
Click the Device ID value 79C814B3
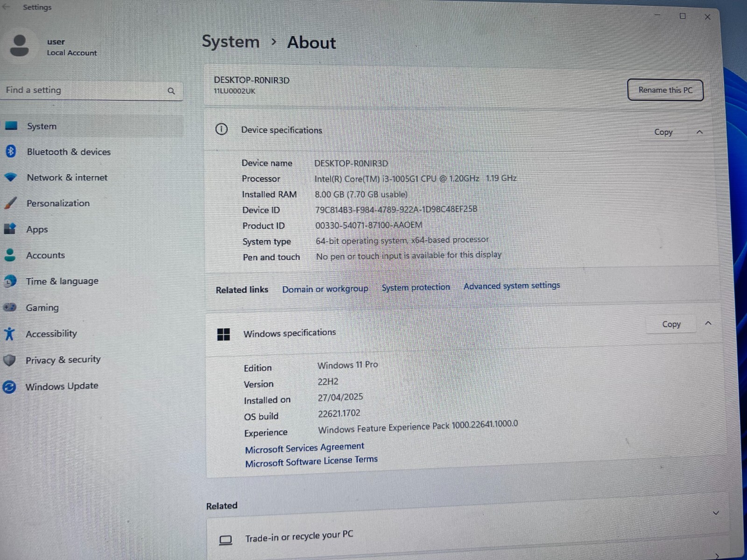(396, 209)
